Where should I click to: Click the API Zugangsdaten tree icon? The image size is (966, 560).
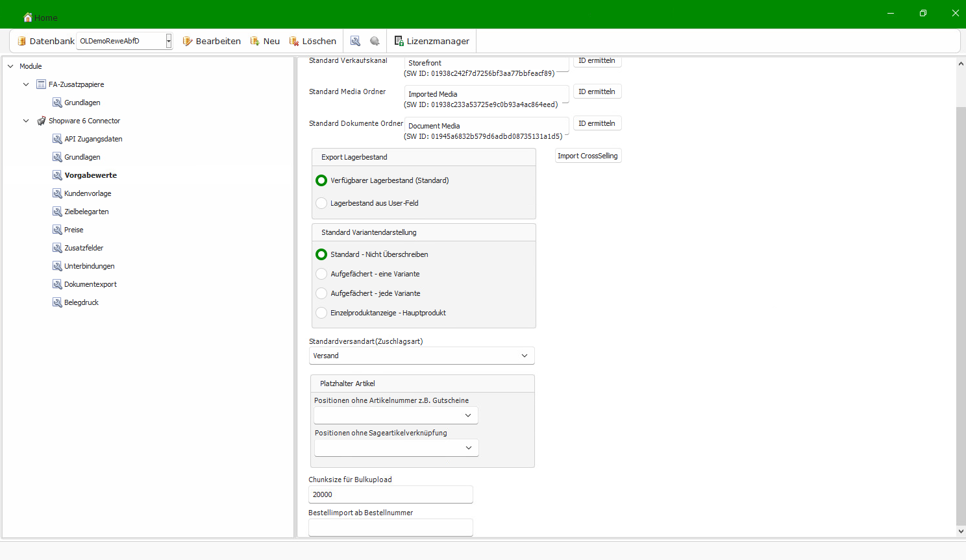click(x=57, y=139)
